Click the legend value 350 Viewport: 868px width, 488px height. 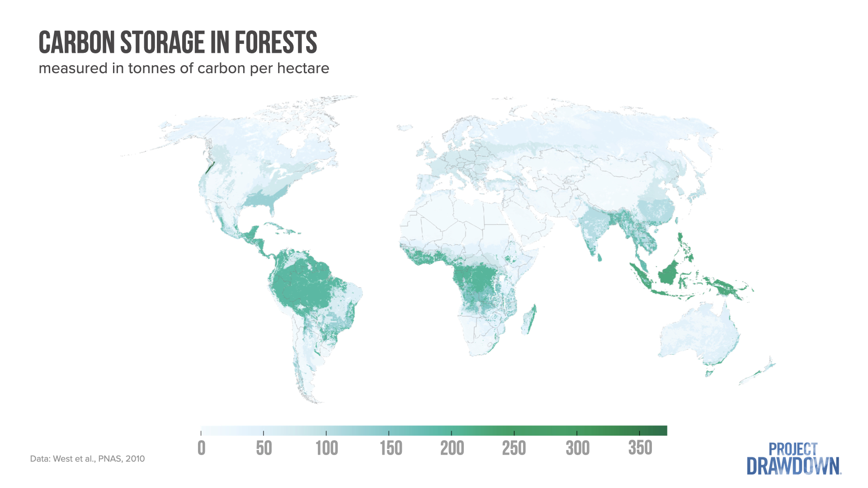tap(640, 448)
